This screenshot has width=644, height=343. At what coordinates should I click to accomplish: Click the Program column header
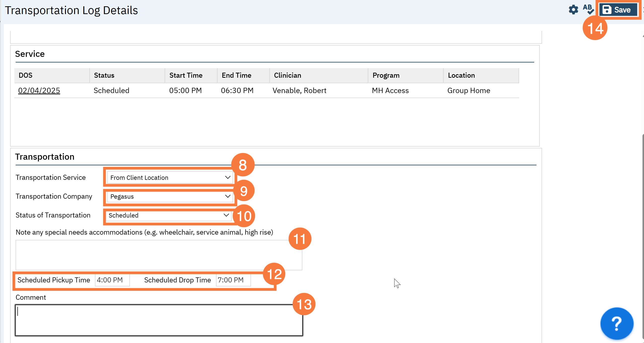click(386, 75)
